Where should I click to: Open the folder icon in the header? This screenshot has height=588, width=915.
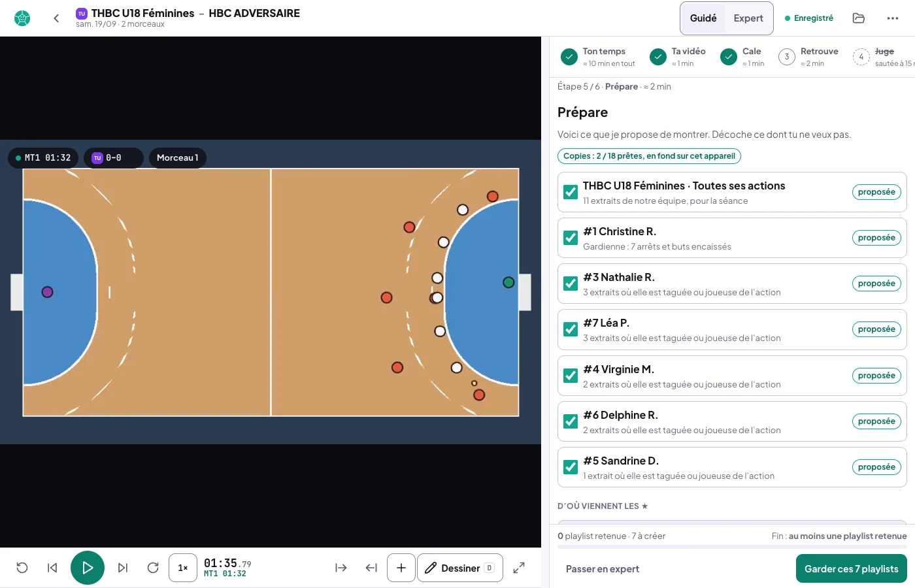coord(859,18)
